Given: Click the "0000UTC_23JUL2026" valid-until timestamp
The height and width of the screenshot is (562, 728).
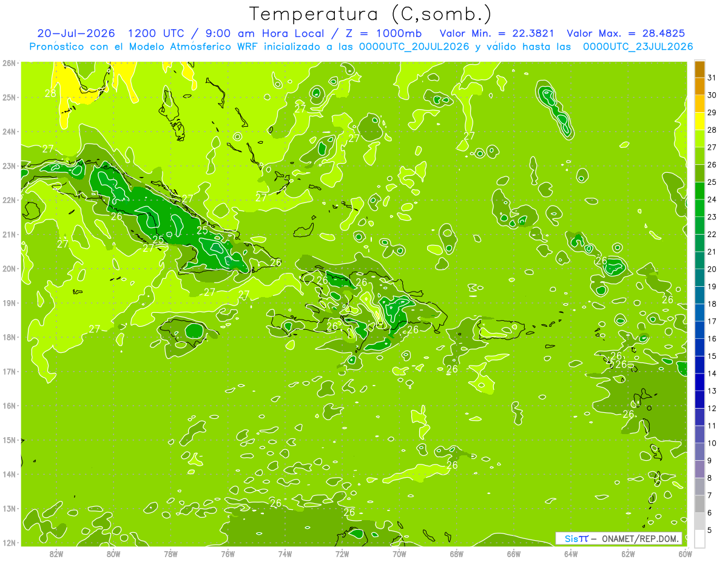Looking at the screenshot, I should click(x=638, y=47).
